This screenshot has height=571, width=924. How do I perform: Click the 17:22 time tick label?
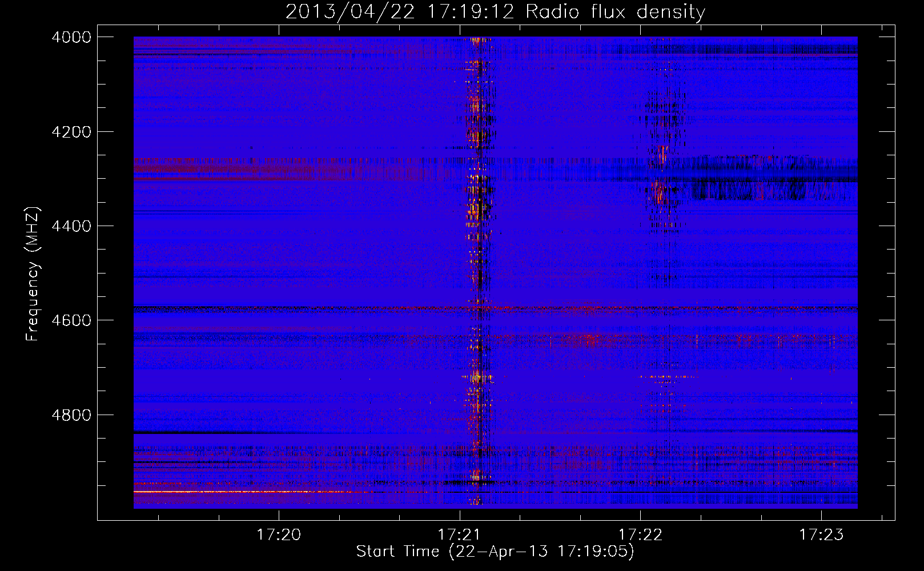point(641,535)
